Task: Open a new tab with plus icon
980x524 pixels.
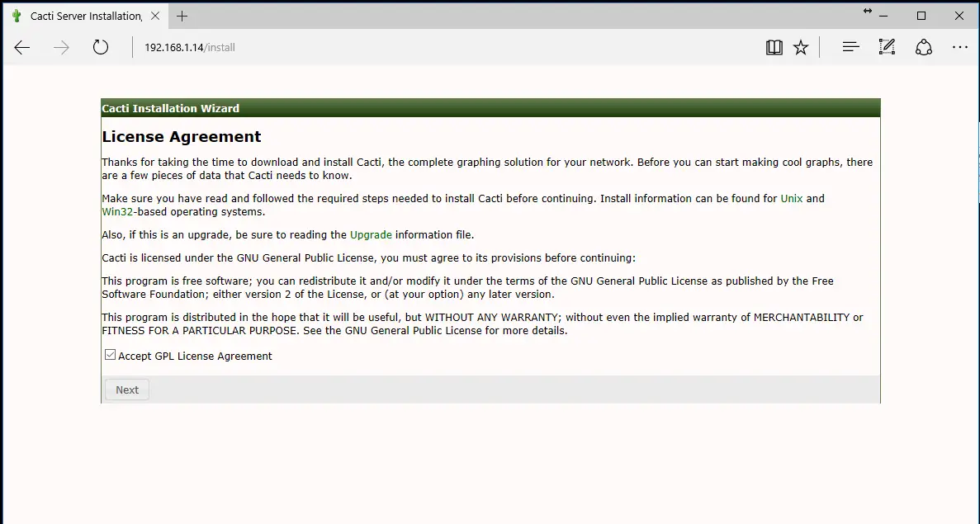Action: [182, 17]
